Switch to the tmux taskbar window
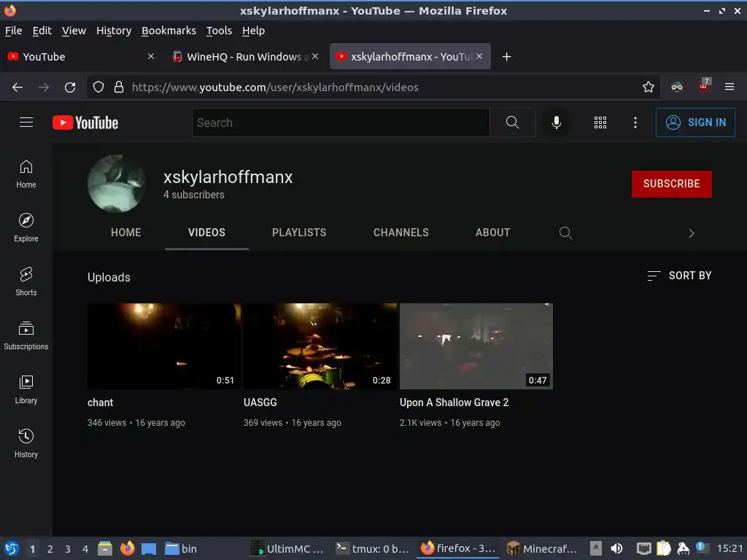This screenshot has width=747, height=560. coord(372,548)
